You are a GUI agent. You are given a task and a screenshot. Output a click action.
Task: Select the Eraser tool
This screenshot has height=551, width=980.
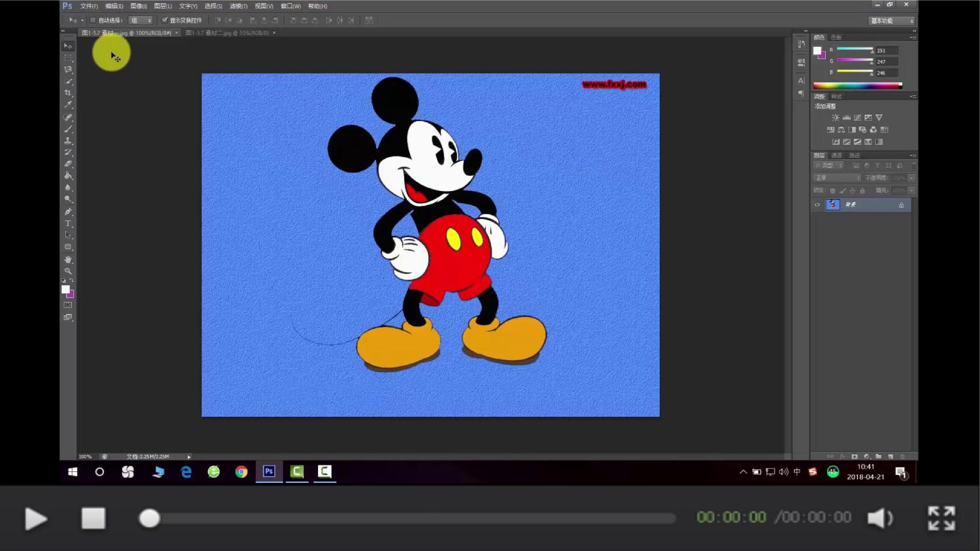[68, 164]
